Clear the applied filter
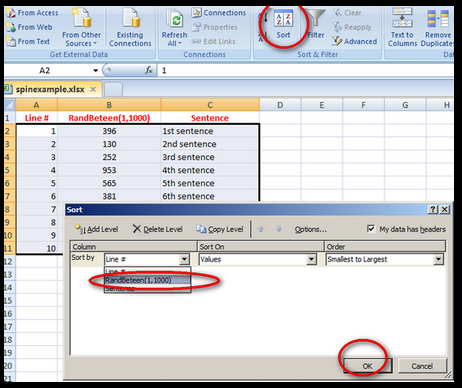 [347, 13]
